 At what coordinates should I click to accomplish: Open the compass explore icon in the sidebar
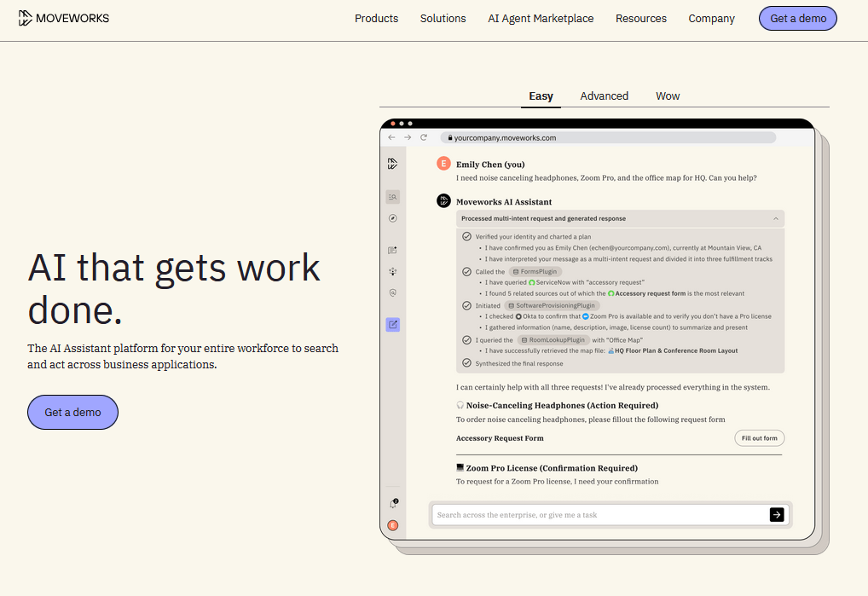coord(392,218)
